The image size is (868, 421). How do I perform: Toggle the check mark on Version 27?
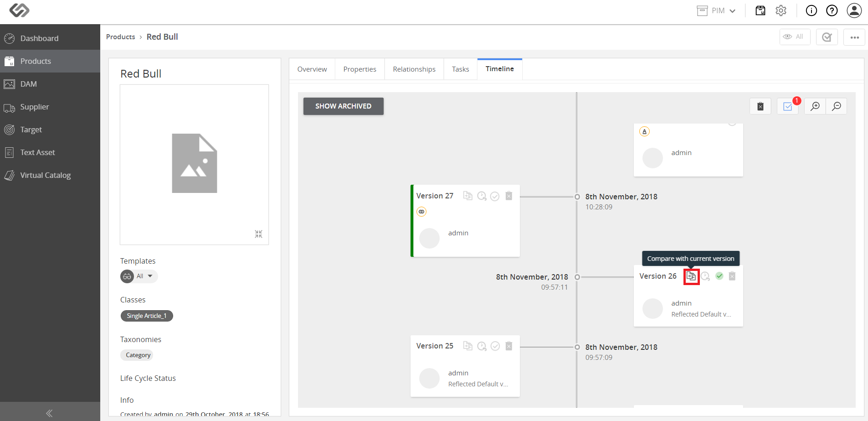(x=495, y=196)
